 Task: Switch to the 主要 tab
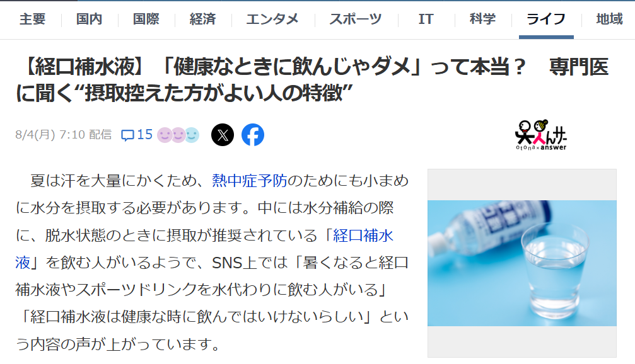click(32, 19)
